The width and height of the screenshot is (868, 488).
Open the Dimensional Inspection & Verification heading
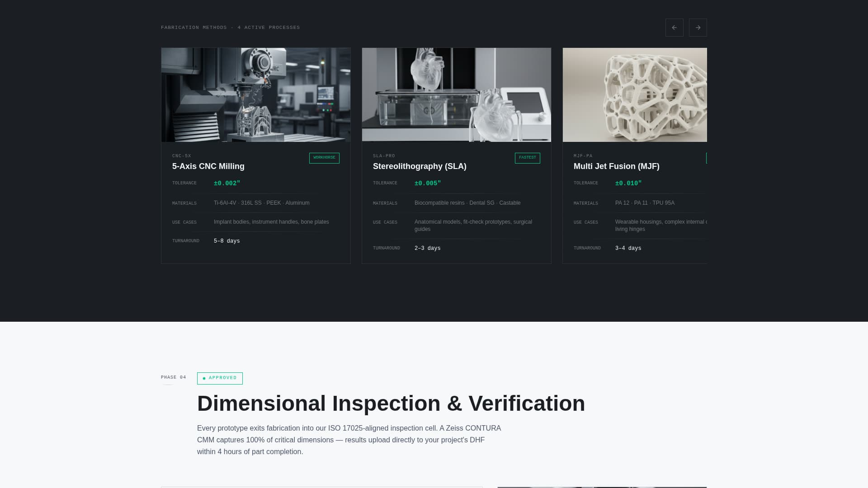pyautogui.click(x=391, y=403)
